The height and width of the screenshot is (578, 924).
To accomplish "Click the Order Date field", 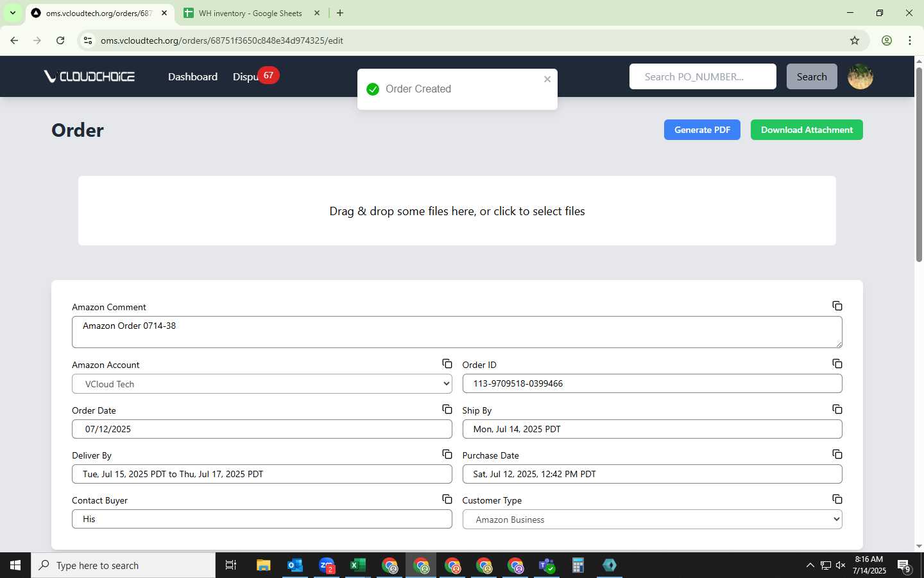I will [262, 429].
